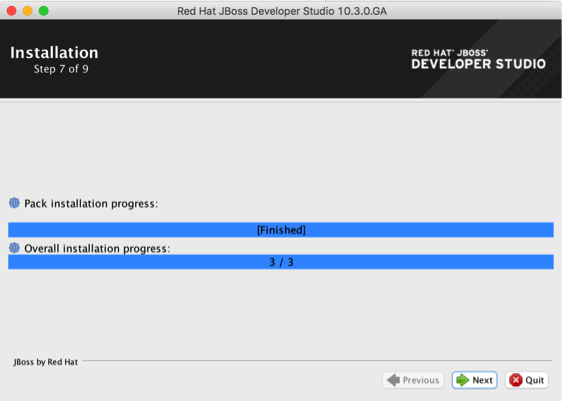Click the Overall installation progress label
562x402 pixels.
pos(97,248)
